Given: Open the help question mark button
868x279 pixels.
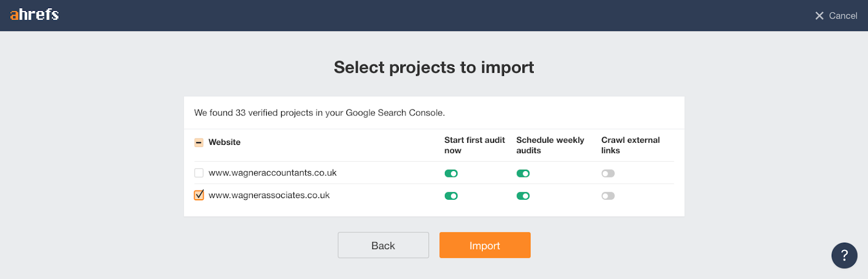Looking at the screenshot, I should point(844,255).
